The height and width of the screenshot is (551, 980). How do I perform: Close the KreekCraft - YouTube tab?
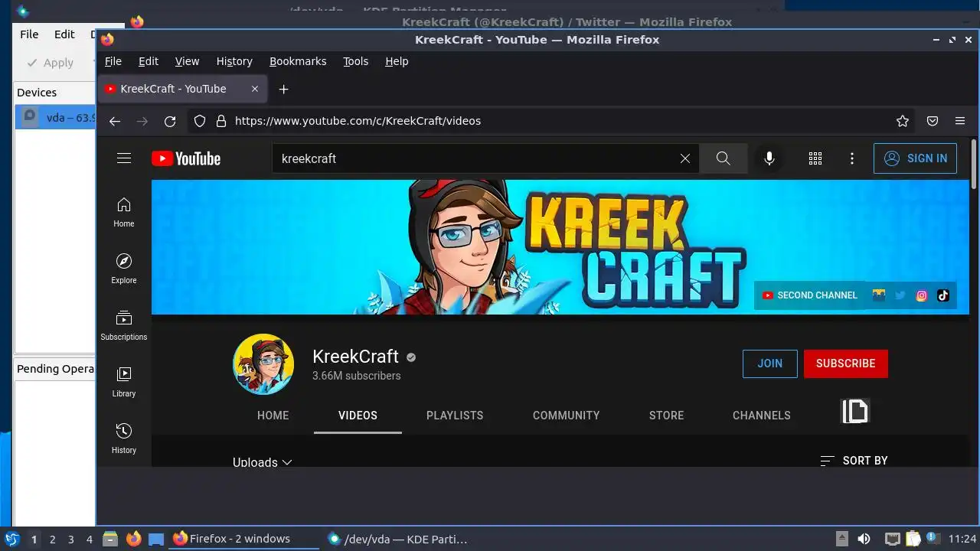(255, 89)
